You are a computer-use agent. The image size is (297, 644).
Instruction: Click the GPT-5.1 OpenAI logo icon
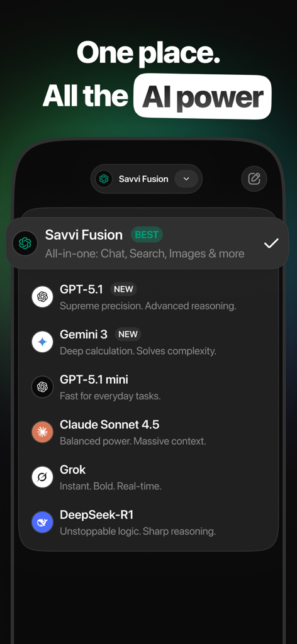pyautogui.click(x=42, y=297)
